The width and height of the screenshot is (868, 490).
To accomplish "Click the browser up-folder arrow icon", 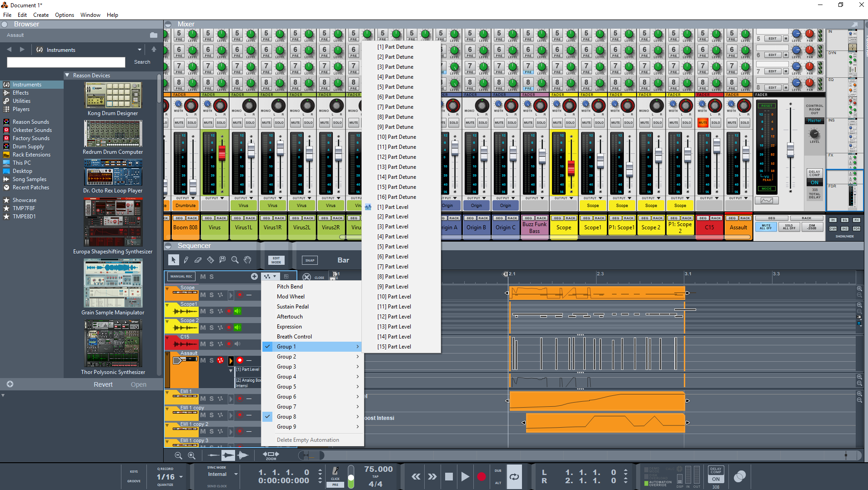I will click(x=154, y=49).
